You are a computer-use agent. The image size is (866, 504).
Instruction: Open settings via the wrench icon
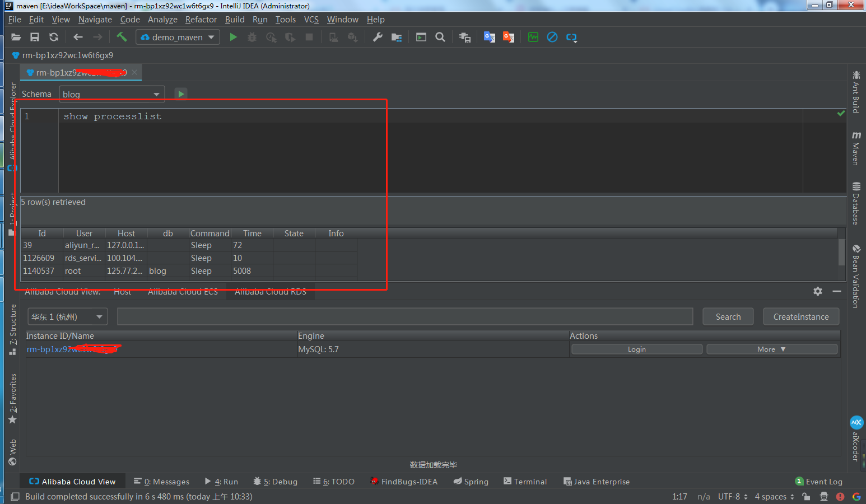[x=378, y=37]
